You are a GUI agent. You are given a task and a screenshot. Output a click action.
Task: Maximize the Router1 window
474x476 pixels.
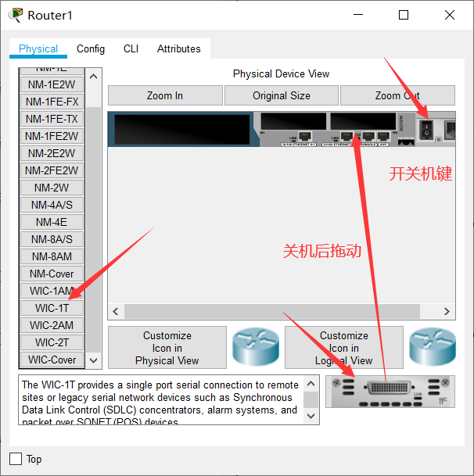[404, 15]
